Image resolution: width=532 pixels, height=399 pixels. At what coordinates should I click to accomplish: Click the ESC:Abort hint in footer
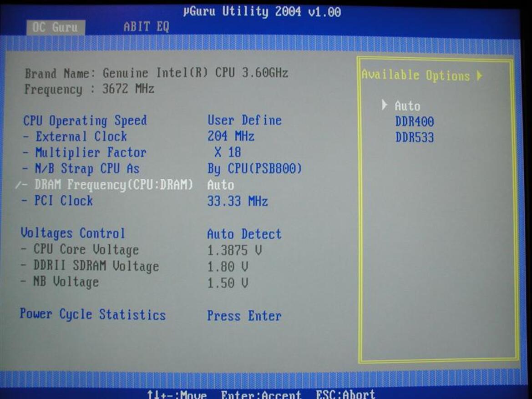pos(345,394)
